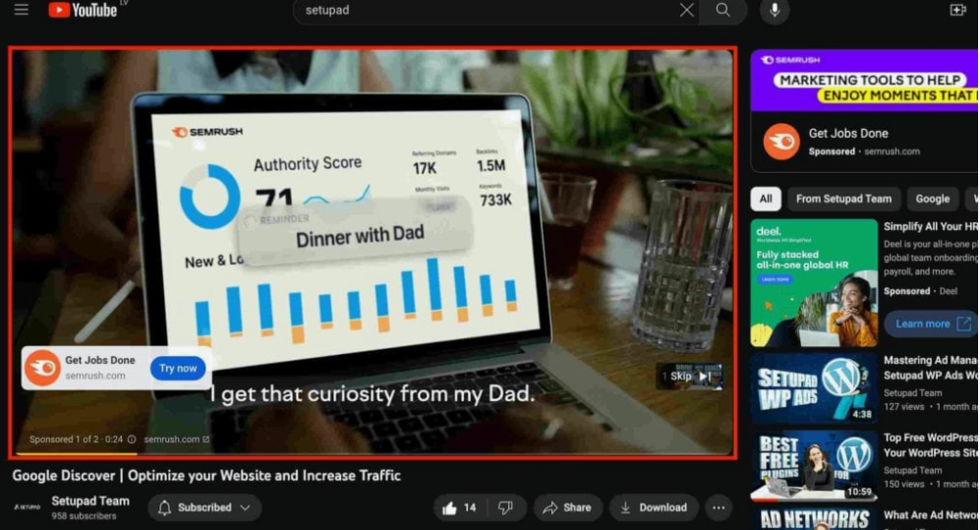Open Top Free WordPress video title
980x530 pixels.
click(931, 445)
